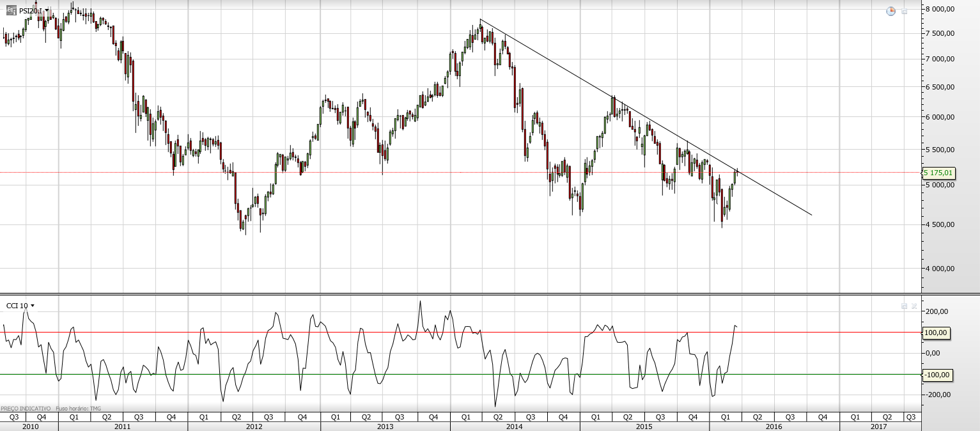The width and height of the screenshot is (980, 431).
Task: Click the 2014 year label on time axis
Action: (x=515, y=426)
